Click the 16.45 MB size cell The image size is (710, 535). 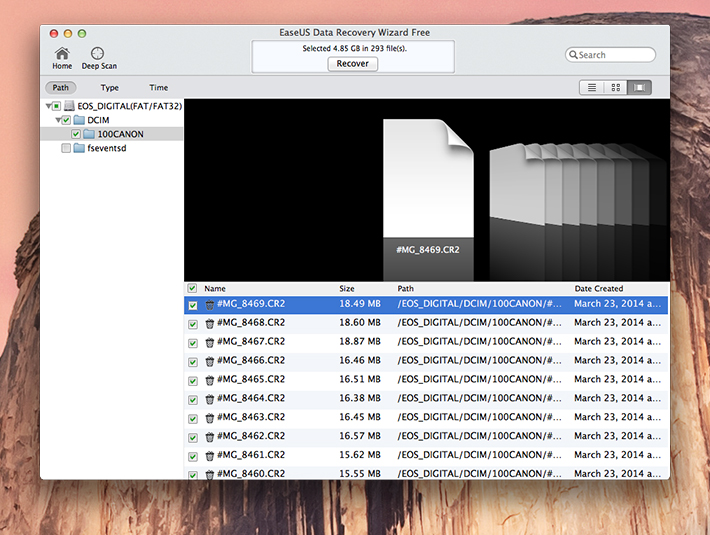(360, 417)
